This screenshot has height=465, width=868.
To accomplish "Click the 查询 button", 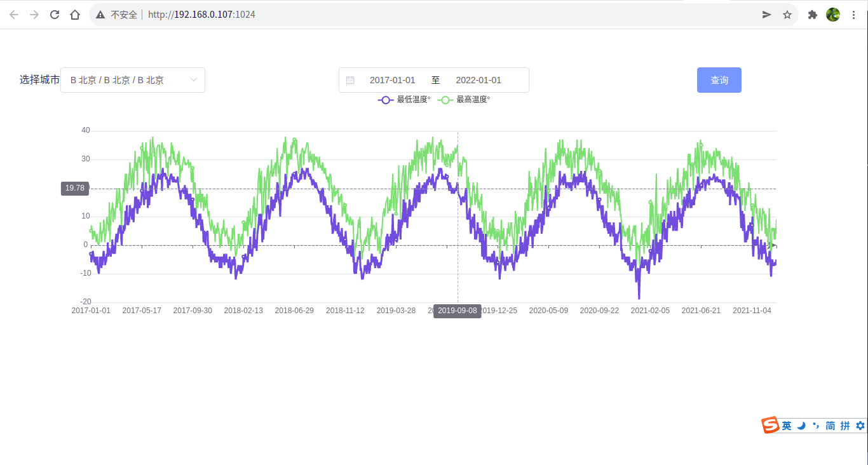I will coord(719,80).
